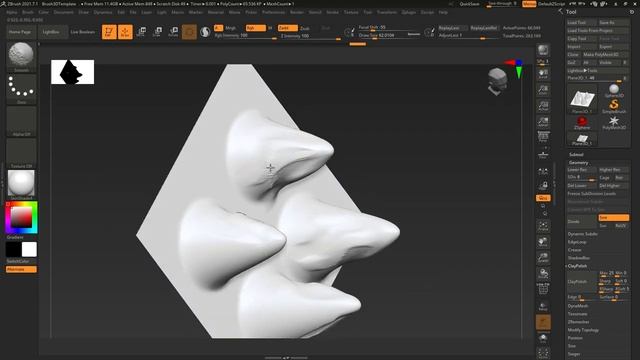
Task: Expand the ShadowBox section
Action: click(579, 258)
